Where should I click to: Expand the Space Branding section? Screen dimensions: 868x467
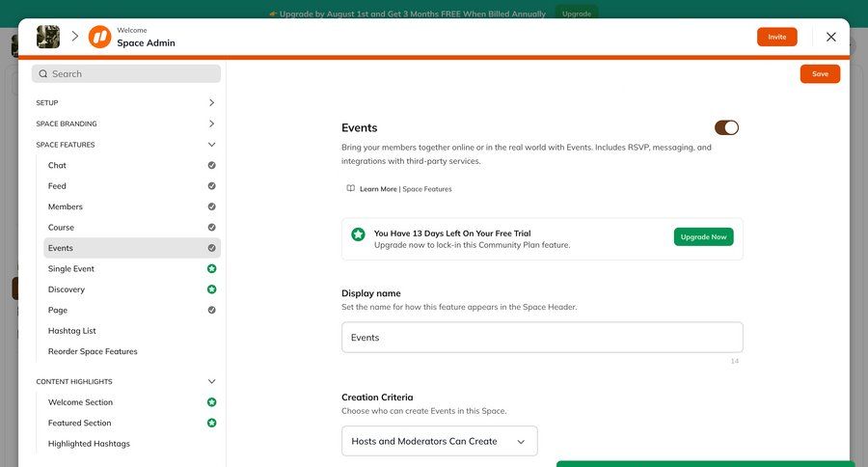point(211,124)
